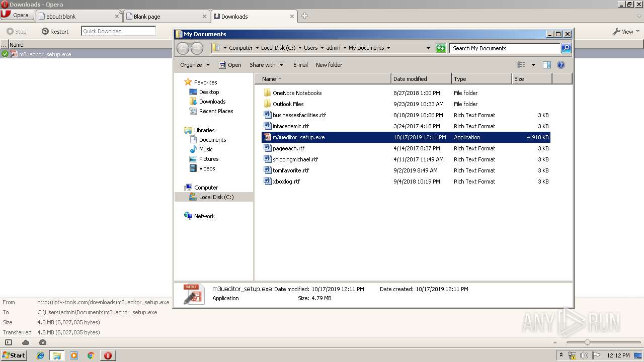Select intacademic.rtf file
Viewport: 644px width, 362px height.
pyautogui.click(x=290, y=126)
